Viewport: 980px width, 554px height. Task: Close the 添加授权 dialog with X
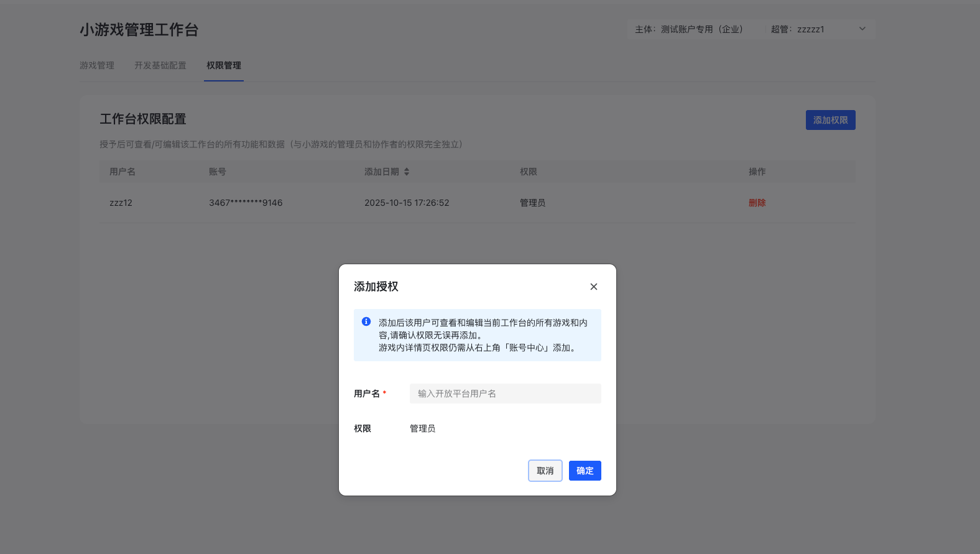[593, 287]
